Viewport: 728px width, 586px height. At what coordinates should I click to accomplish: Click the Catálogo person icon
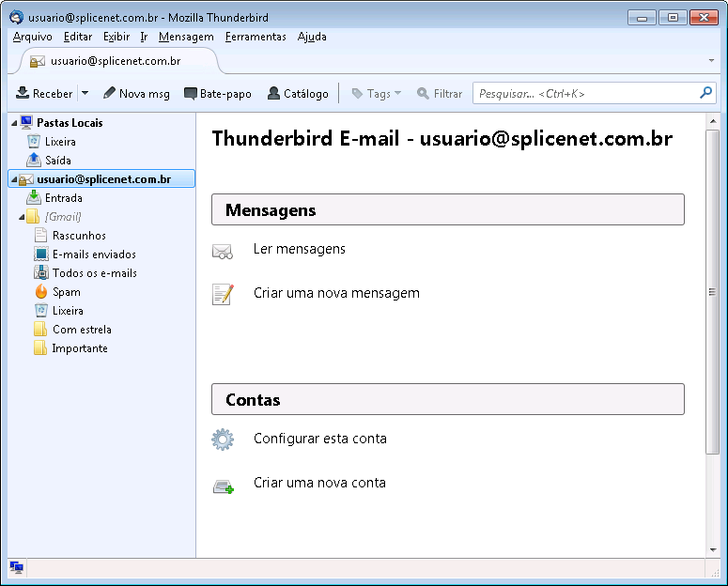274,93
